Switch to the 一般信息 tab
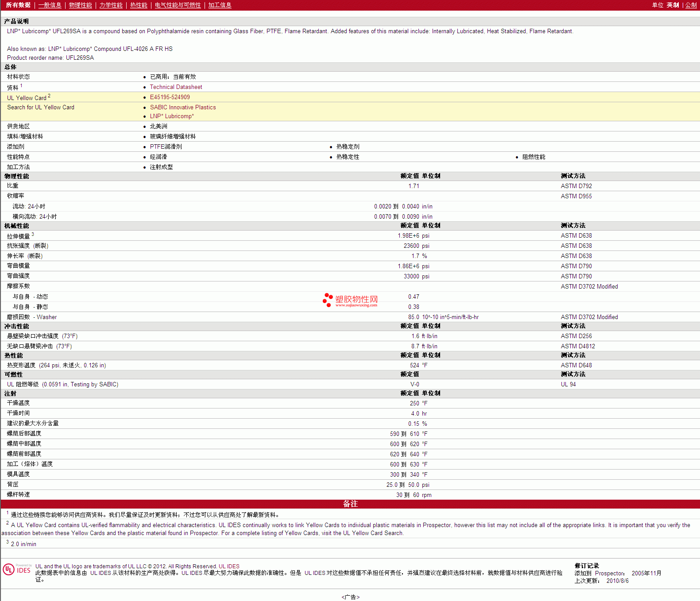Screen dimensions: 700x601 [x=50, y=5]
